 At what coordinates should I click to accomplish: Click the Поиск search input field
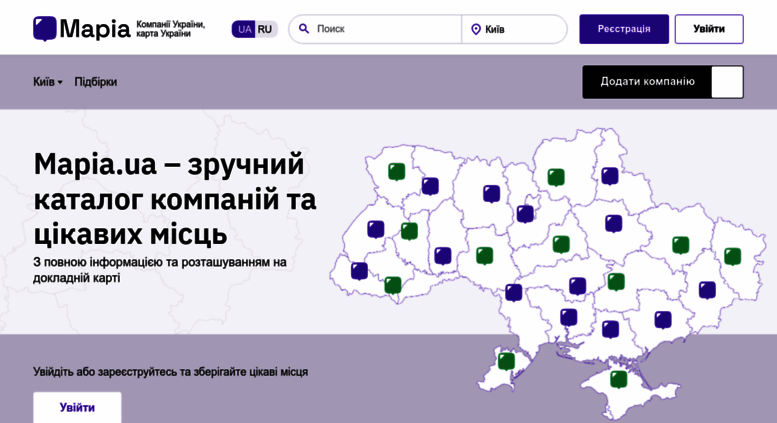click(x=375, y=29)
